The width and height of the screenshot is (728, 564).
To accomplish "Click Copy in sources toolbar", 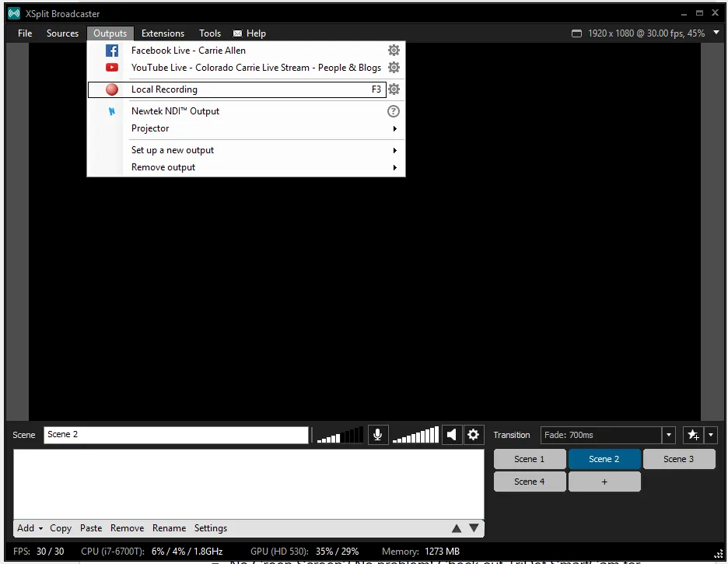I will click(x=61, y=528).
